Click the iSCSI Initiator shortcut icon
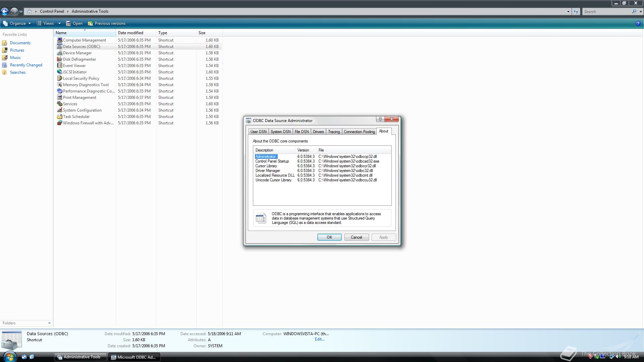The image size is (644, 362). [x=60, y=72]
